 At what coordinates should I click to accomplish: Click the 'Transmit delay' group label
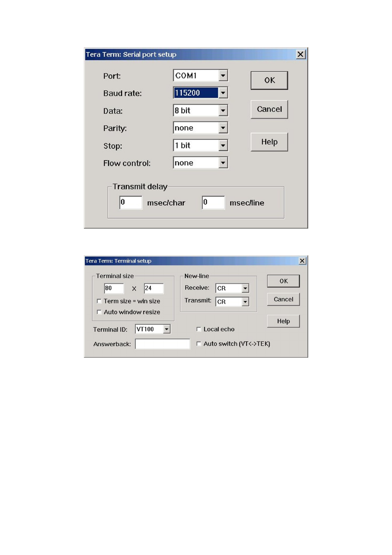point(140,187)
